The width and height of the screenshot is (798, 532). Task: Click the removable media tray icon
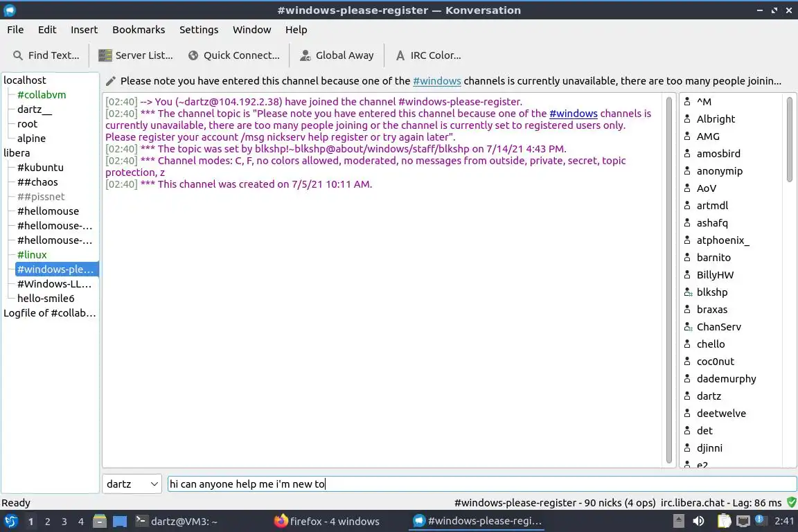click(x=678, y=522)
